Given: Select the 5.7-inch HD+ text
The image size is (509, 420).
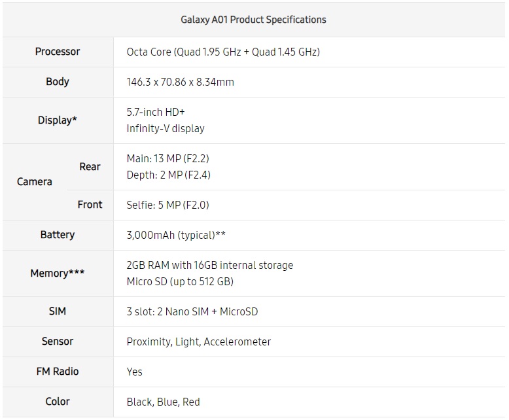Looking at the screenshot, I should [x=156, y=112].
